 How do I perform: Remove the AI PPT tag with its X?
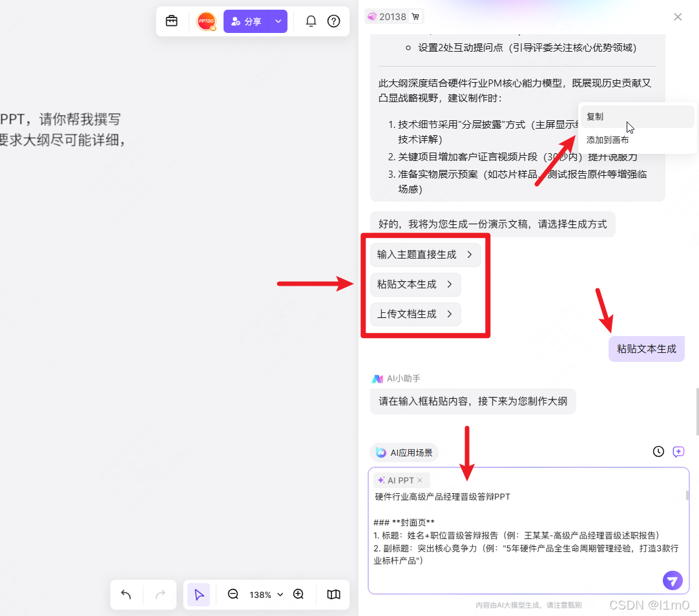tap(419, 480)
